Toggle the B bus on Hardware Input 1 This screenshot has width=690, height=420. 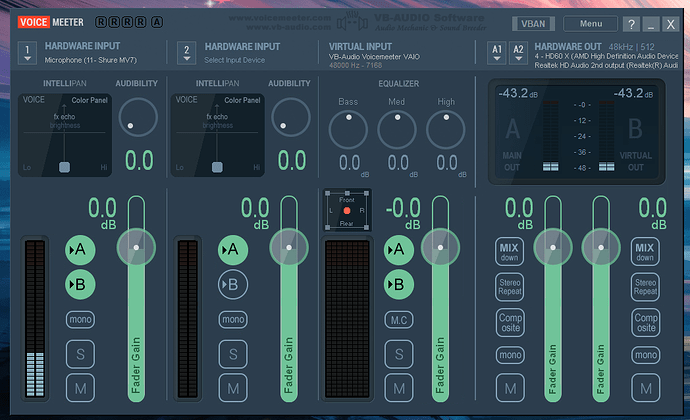point(81,284)
